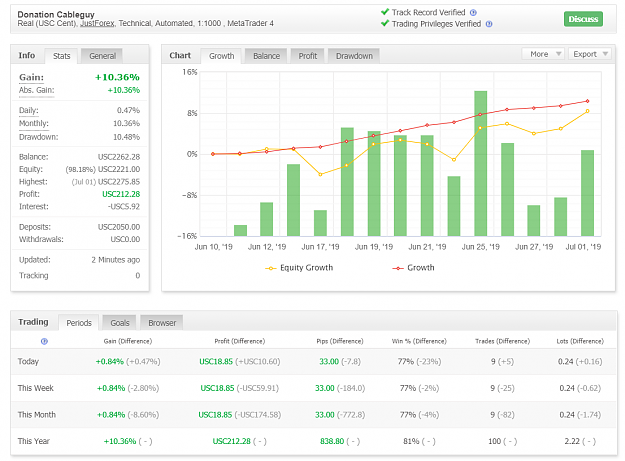The width and height of the screenshot is (625, 461).
Task: Open the Browser tab
Action: (162, 323)
